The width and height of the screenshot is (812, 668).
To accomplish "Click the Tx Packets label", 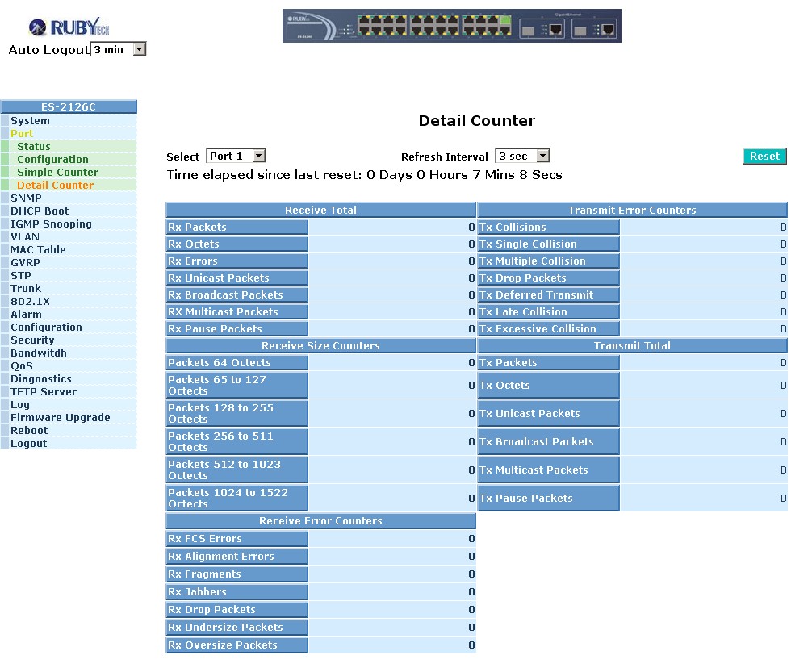I will (548, 363).
